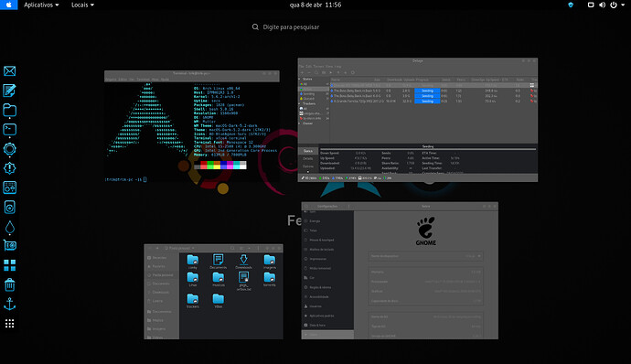Select Pasta pessoal in Files sidebar
631x364 pixels.
pyautogui.click(x=162, y=275)
